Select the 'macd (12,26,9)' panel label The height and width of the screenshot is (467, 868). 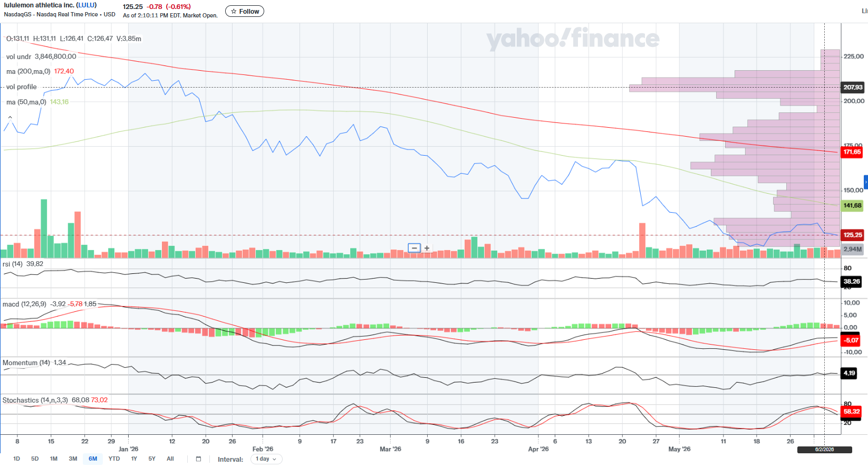pos(24,304)
